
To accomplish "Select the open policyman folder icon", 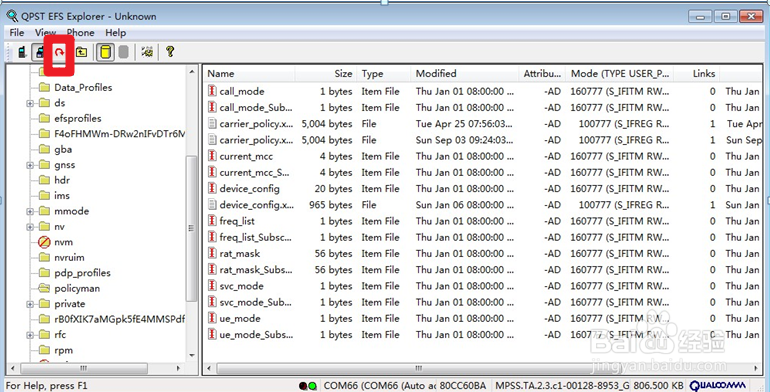I will [x=44, y=288].
